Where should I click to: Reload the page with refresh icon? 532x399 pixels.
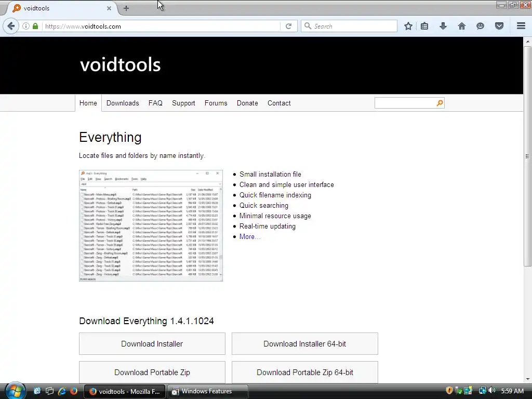289,26
